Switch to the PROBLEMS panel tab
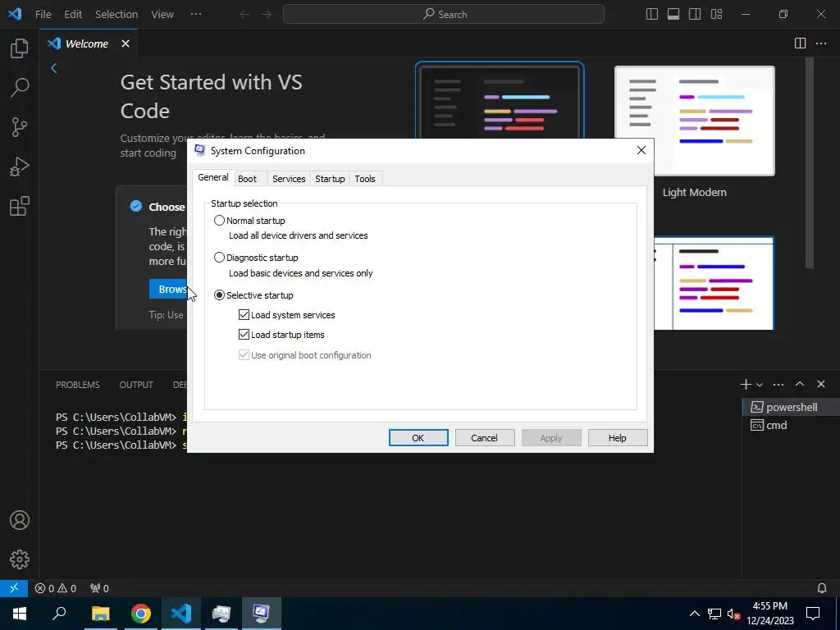The height and width of the screenshot is (630, 840). pos(78,385)
